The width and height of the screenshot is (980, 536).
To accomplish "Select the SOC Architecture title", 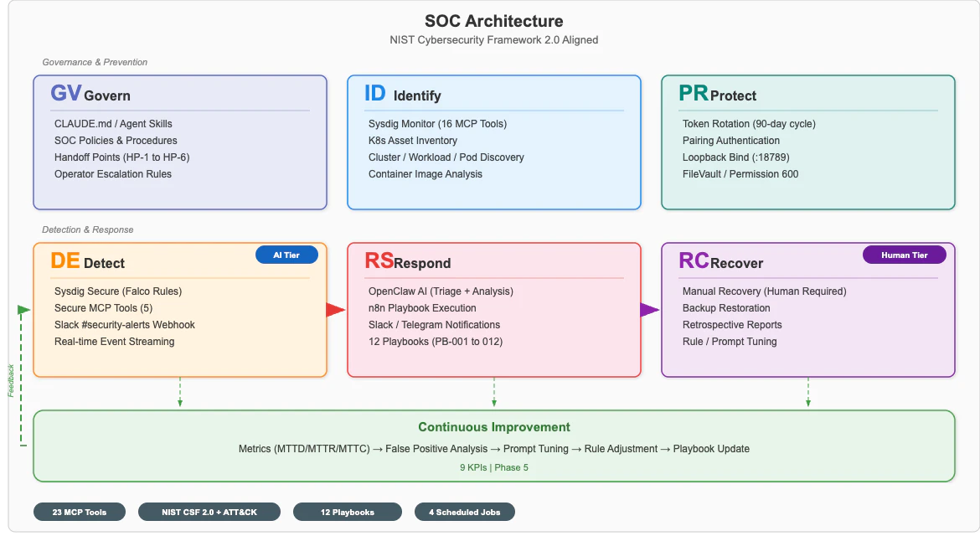I will 493,21.
